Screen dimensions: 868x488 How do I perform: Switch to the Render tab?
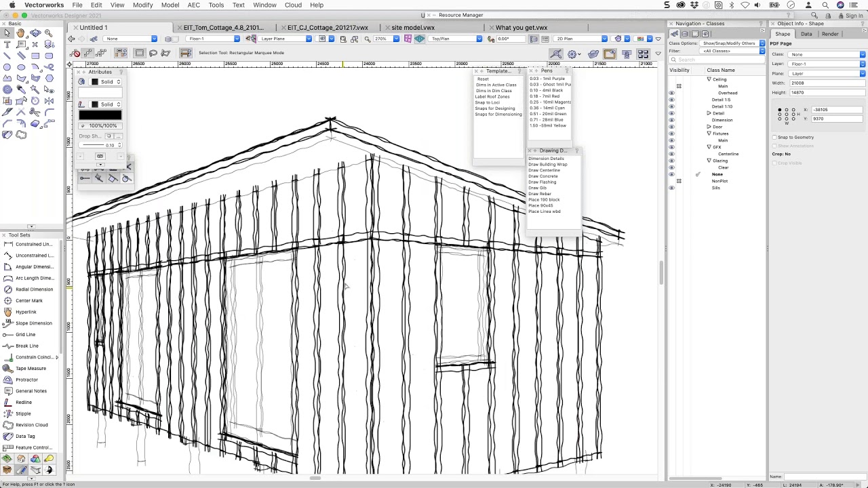[830, 34]
